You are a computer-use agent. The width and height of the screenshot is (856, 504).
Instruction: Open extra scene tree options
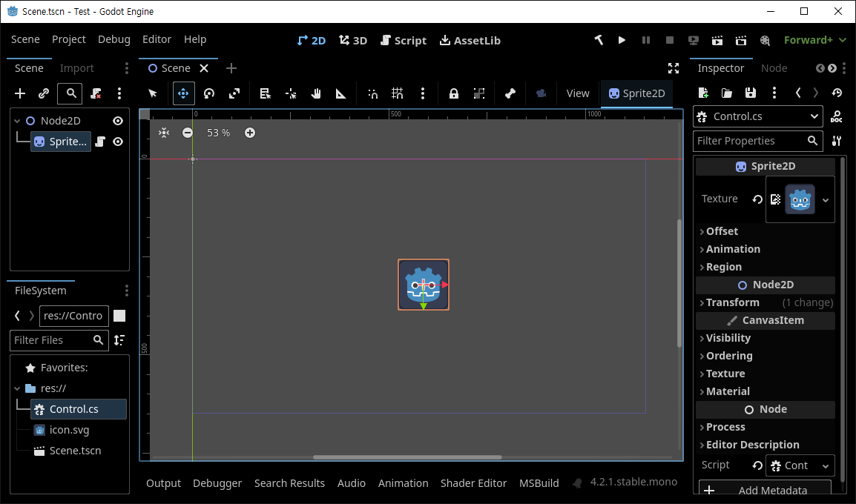(x=119, y=93)
